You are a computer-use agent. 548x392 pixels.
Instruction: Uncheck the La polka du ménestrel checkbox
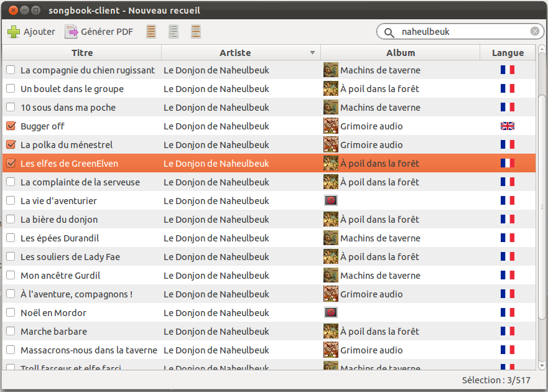tap(11, 145)
